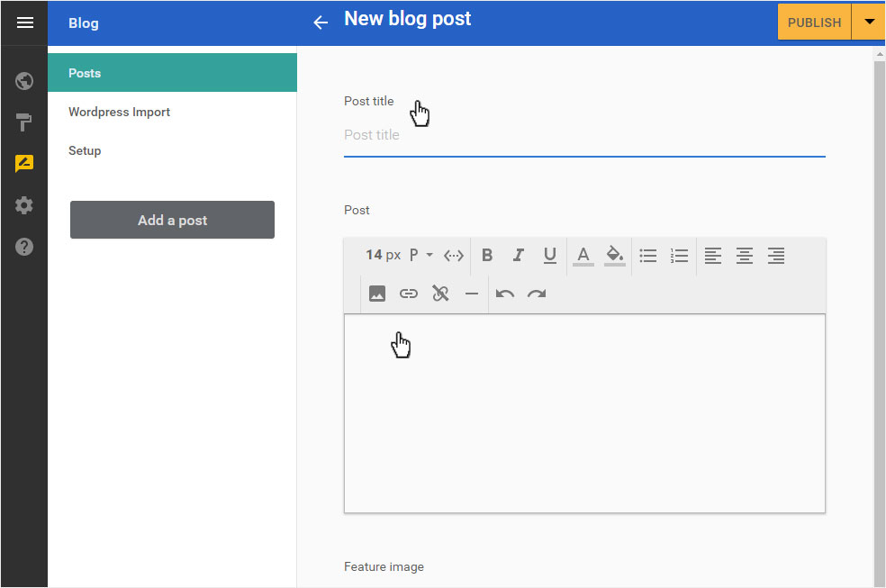This screenshot has height=588, width=886.
Task: Toggle underline text formatting
Action: [x=549, y=256]
